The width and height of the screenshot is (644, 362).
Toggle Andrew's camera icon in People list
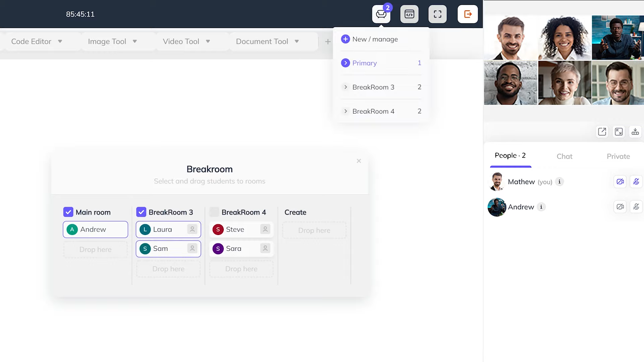coord(620,207)
